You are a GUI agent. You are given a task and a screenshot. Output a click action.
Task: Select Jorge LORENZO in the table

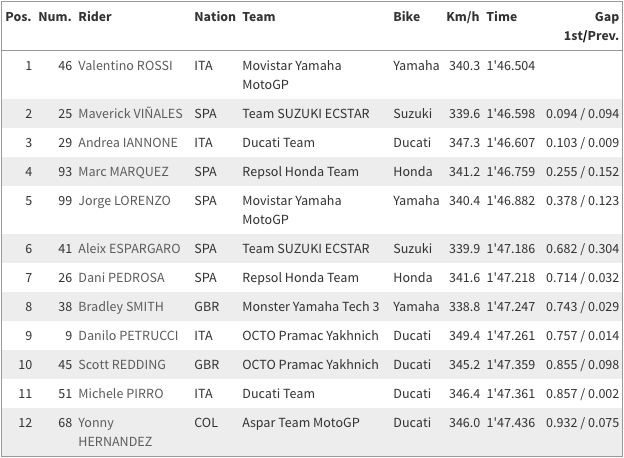point(124,200)
